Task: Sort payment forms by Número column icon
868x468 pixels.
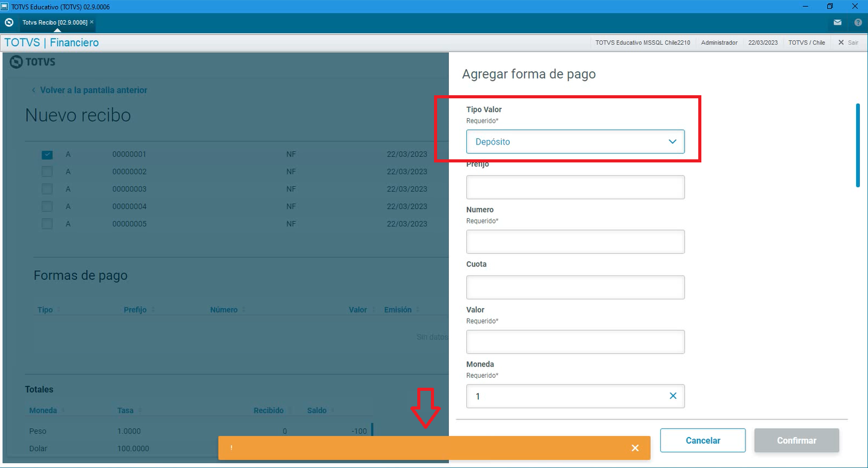Action: [x=244, y=310]
